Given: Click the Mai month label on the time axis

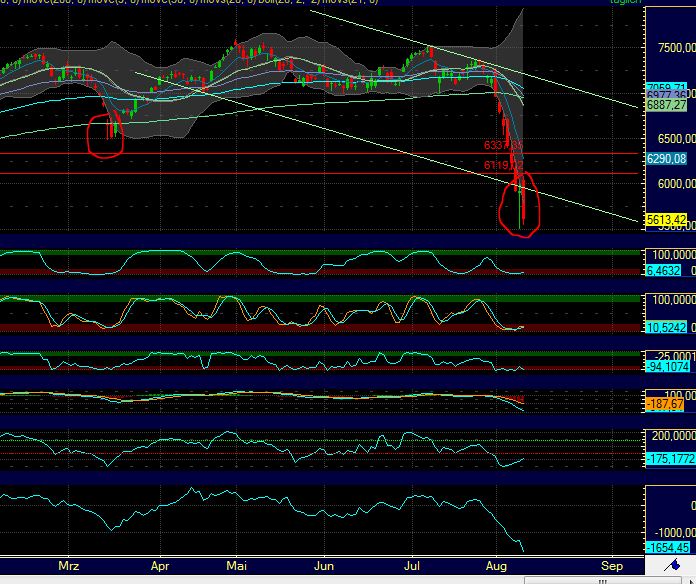Looking at the screenshot, I should coord(237,566).
